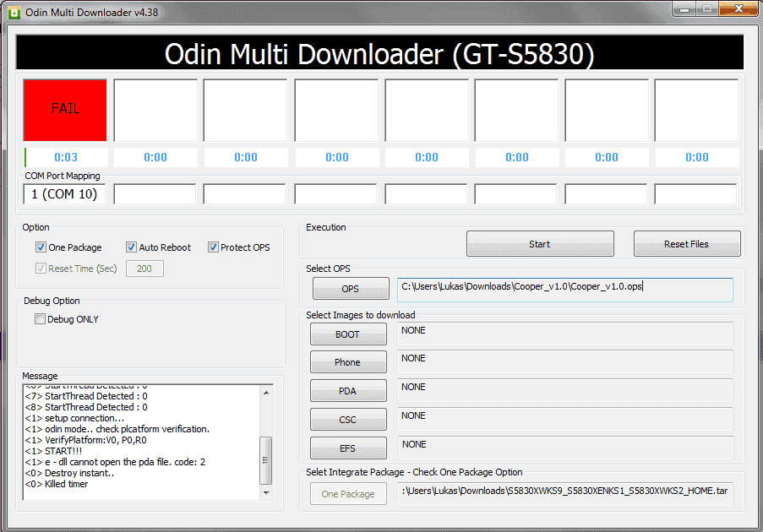This screenshot has height=532, width=763.
Task: Click the disabled One Package button
Action: click(x=348, y=494)
